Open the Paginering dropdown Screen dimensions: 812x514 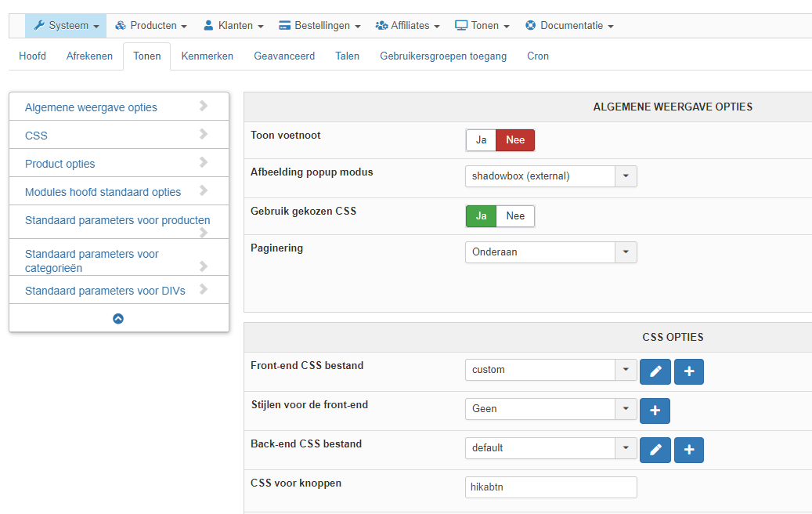click(x=551, y=252)
